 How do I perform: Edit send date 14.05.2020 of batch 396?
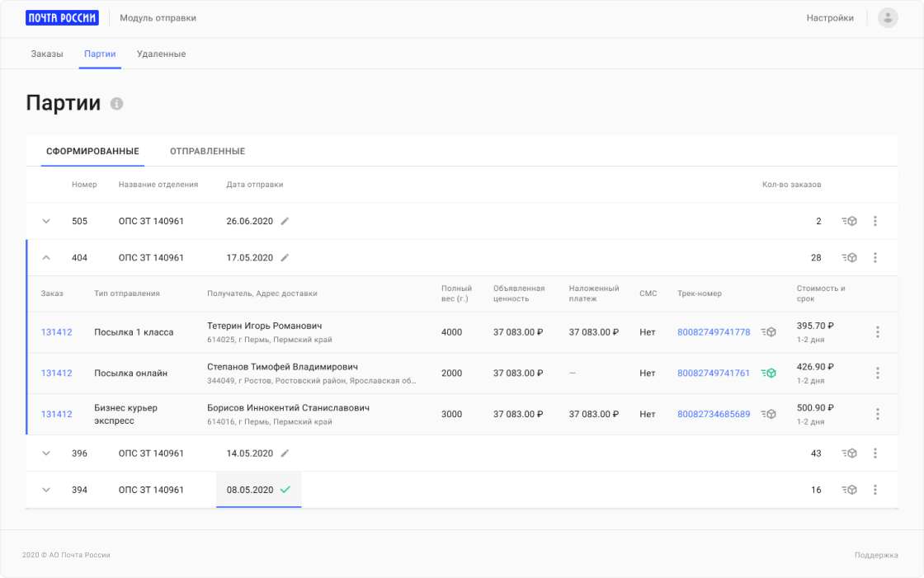[x=285, y=453]
